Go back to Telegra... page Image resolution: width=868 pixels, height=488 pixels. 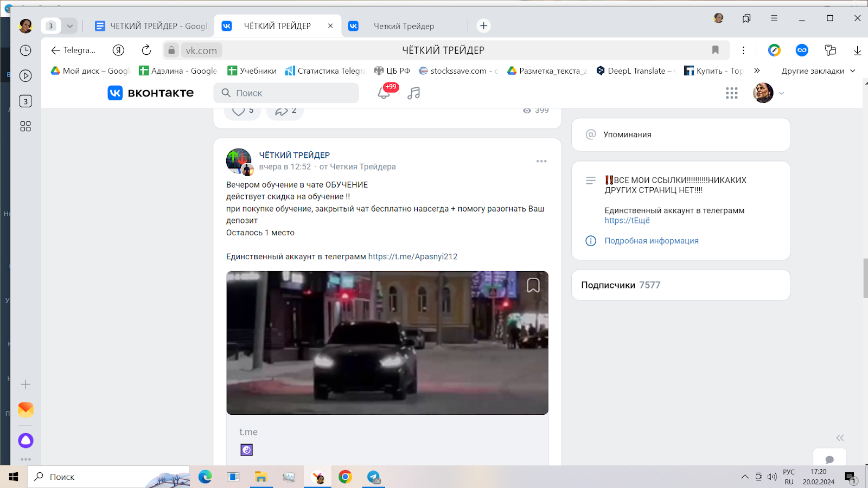pos(73,50)
